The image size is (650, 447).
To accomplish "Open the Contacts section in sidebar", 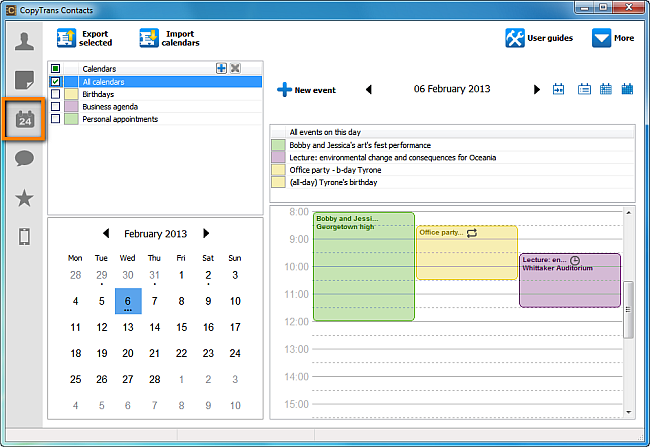I will point(24,42).
